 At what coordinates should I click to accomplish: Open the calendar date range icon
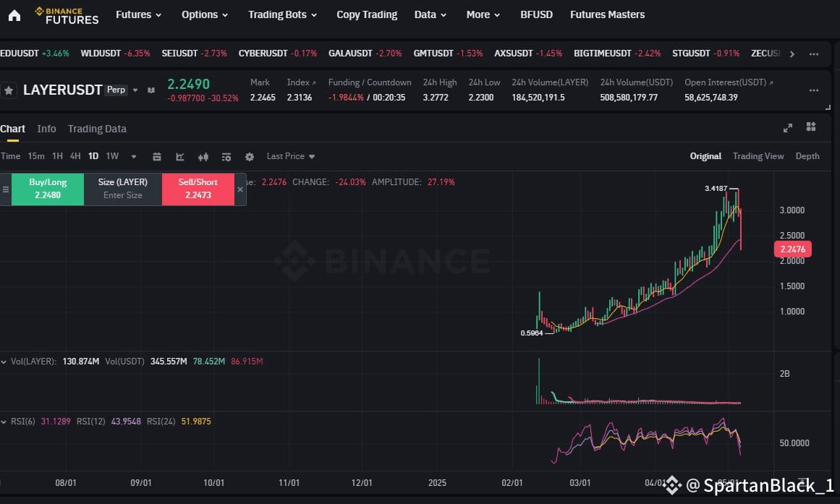click(x=157, y=156)
